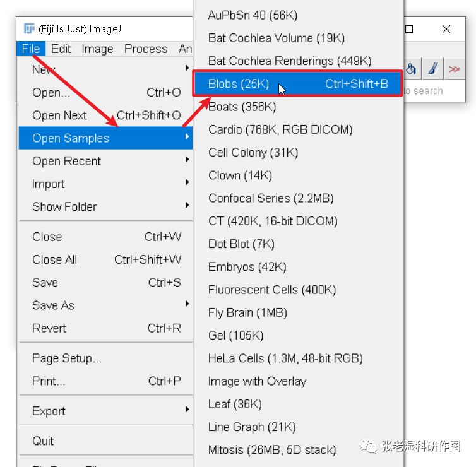Open Image with Overlay sample

pos(298,381)
